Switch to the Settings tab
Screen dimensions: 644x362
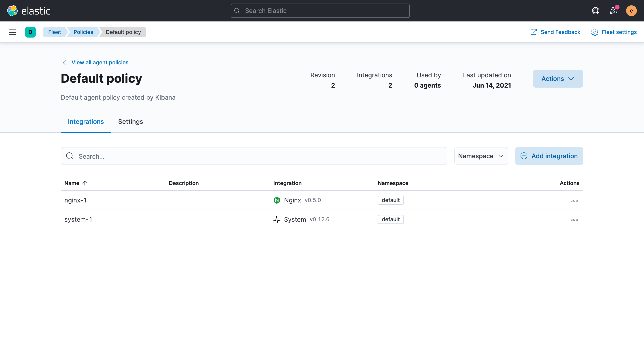[131, 122]
